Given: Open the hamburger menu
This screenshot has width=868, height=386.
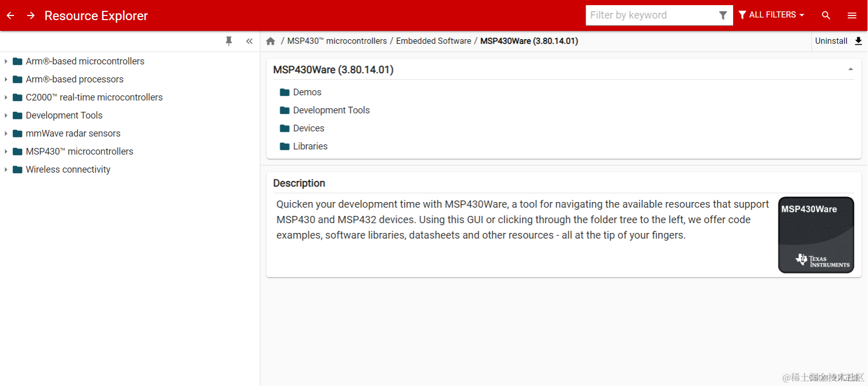Looking at the screenshot, I should pyautogui.click(x=852, y=15).
